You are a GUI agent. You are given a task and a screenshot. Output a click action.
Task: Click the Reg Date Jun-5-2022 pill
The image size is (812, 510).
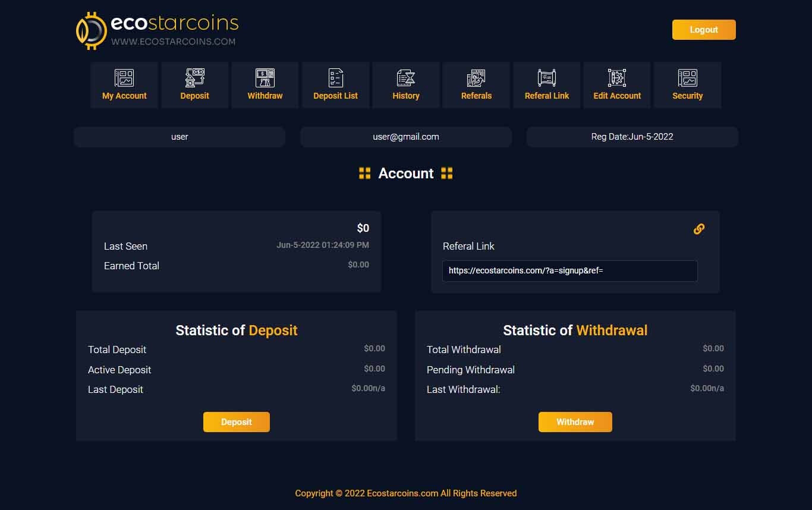point(632,137)
